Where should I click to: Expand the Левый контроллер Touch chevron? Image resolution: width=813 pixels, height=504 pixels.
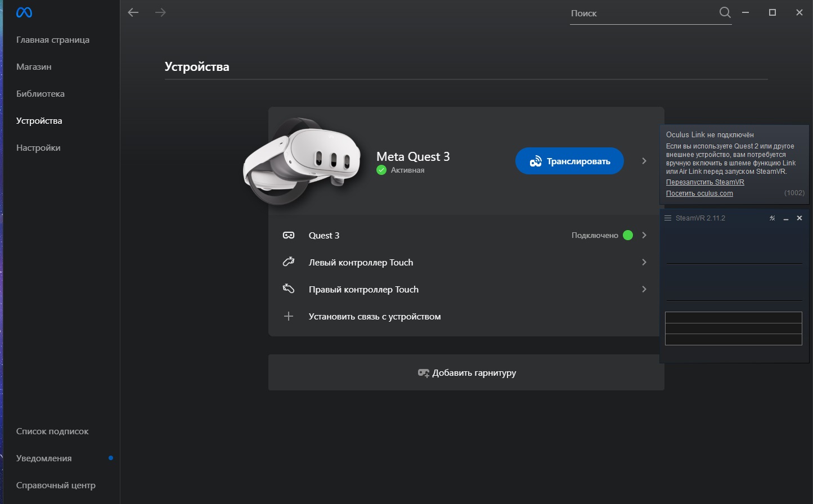pos(644,262)
